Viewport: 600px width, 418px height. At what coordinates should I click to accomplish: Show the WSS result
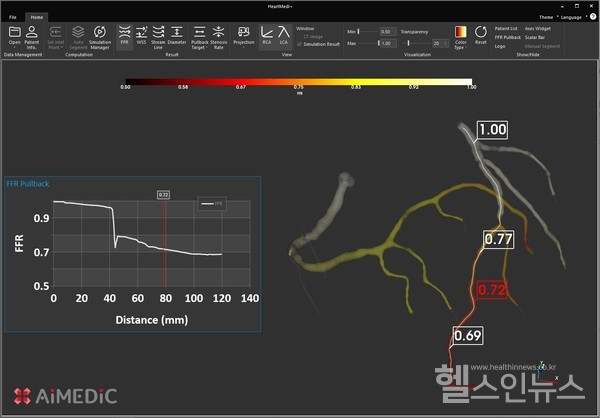point(142,37)
